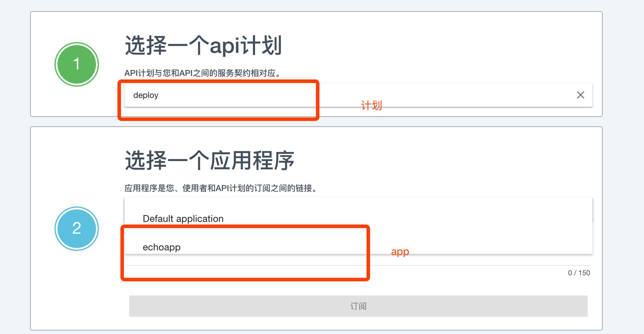Image resolution: width=644 pixels, height=334 pixels.
Task: Click the green step 1 circle
Action: [77, 64]
